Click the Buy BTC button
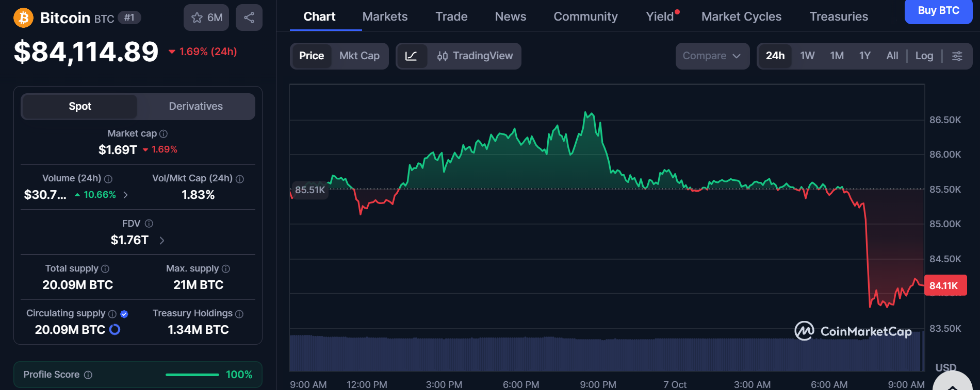Screen dimensions: 980x390 click(938, 11)
